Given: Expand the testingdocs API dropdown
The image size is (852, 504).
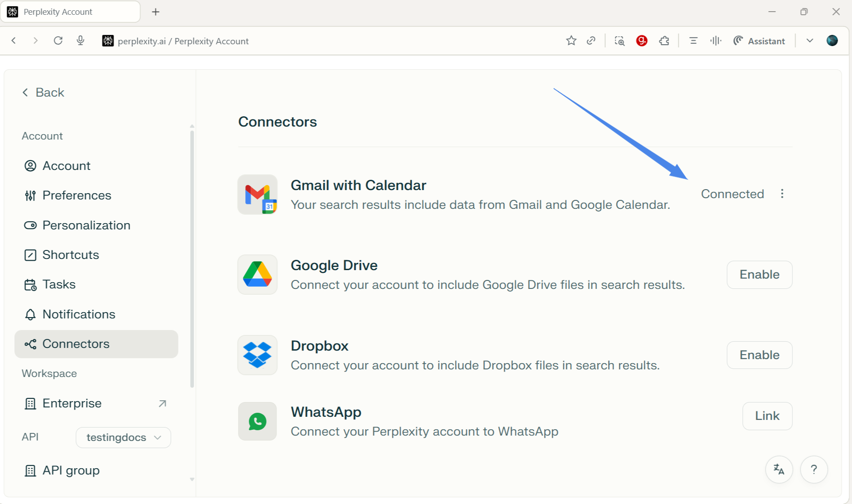Looking at the screenshot, I should (123, 437).
